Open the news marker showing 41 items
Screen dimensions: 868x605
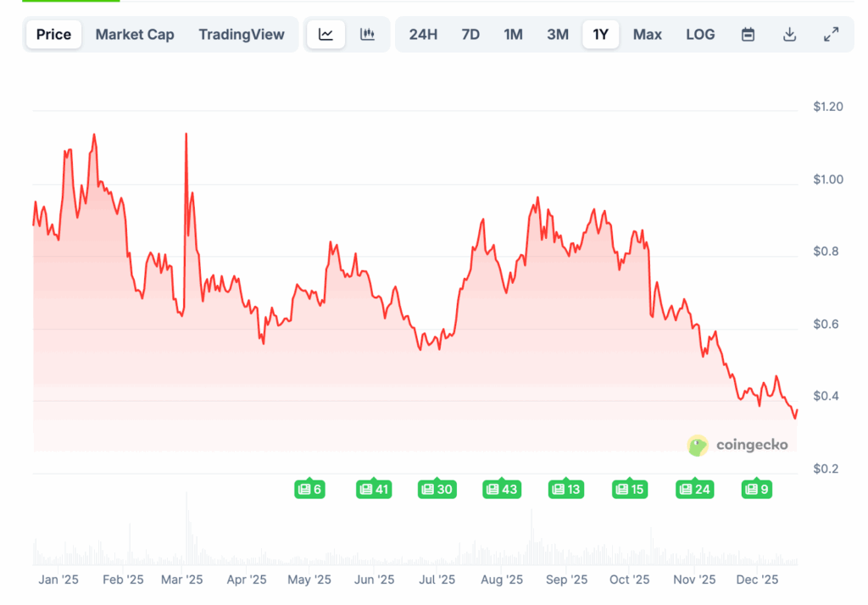373,489
